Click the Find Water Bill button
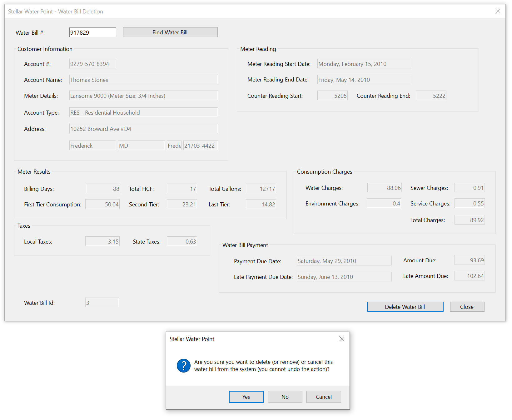Screen dimensions: 512x420 pos(170,32)
